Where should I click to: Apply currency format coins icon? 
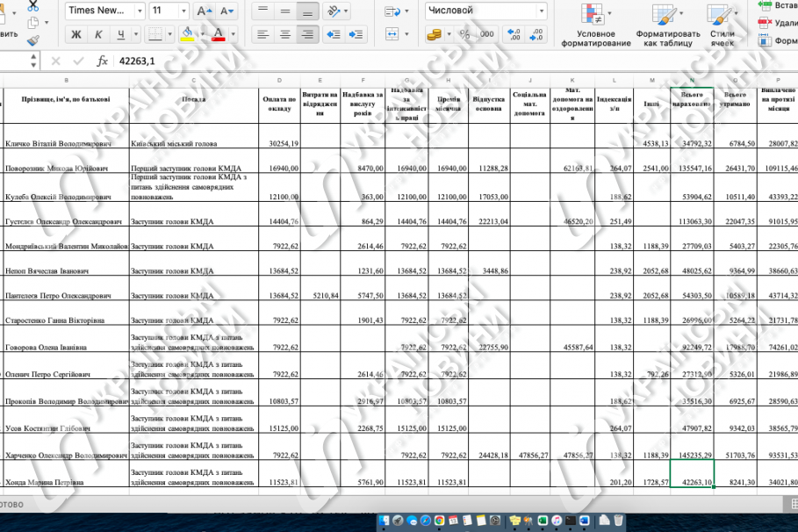435,34
